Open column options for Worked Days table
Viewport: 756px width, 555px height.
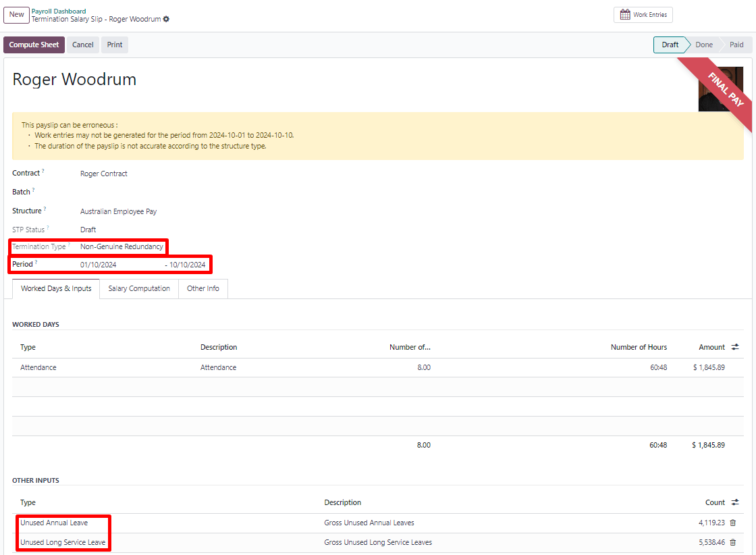[735, 347]
